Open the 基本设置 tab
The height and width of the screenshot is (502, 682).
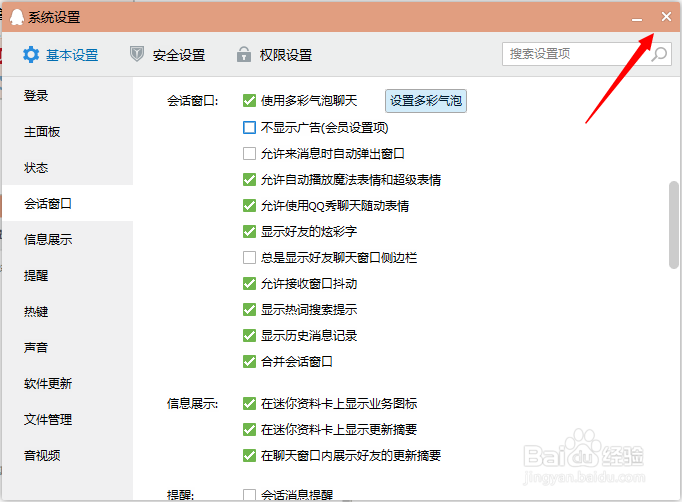click(x=61, y=55)
